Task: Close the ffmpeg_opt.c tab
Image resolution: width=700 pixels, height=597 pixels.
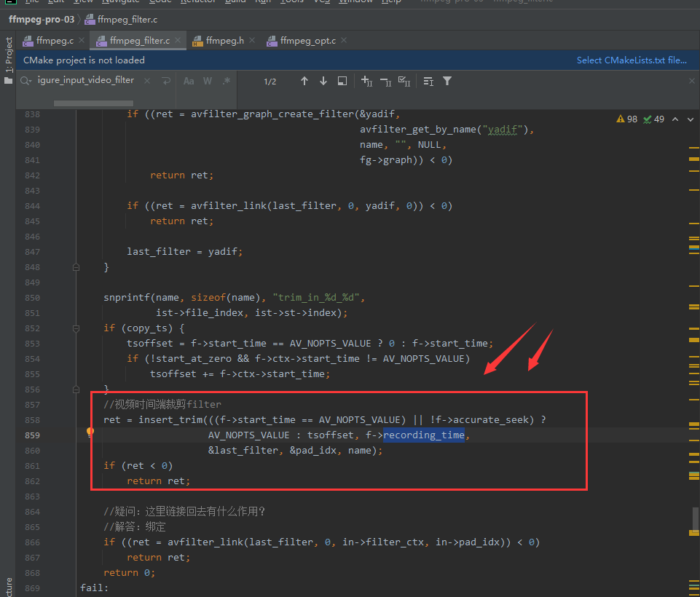Action: [x=344, y=40]
